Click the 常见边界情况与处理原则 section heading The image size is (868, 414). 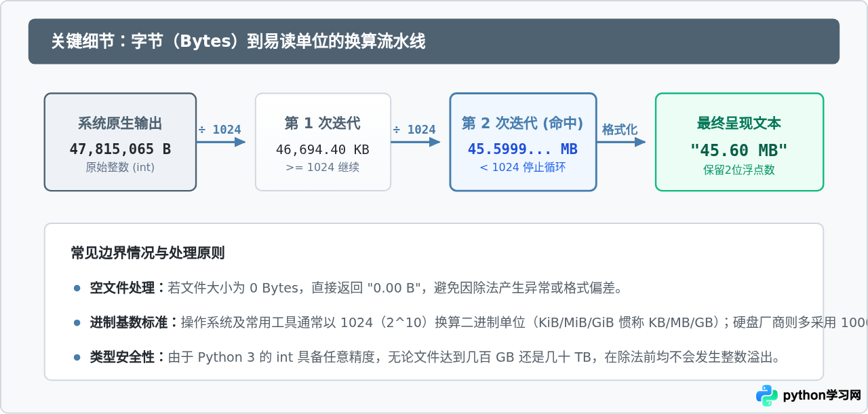[x=148, y=253]
